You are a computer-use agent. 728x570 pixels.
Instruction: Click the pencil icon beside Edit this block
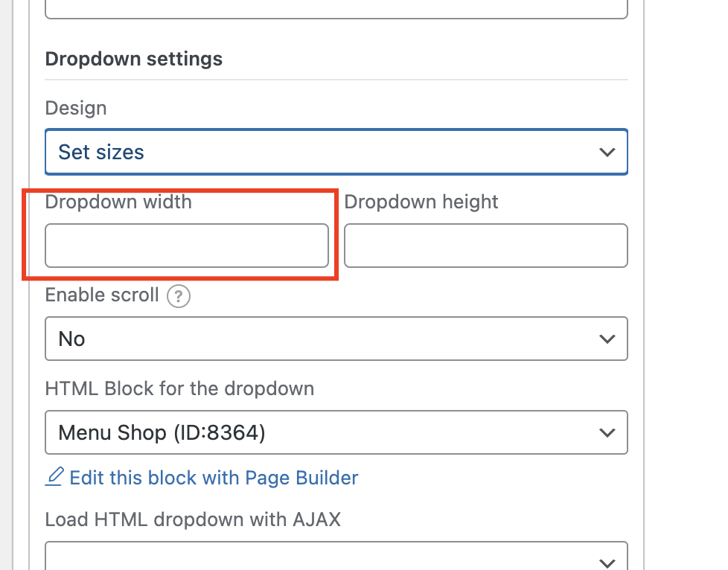click(x=54, y=477)
